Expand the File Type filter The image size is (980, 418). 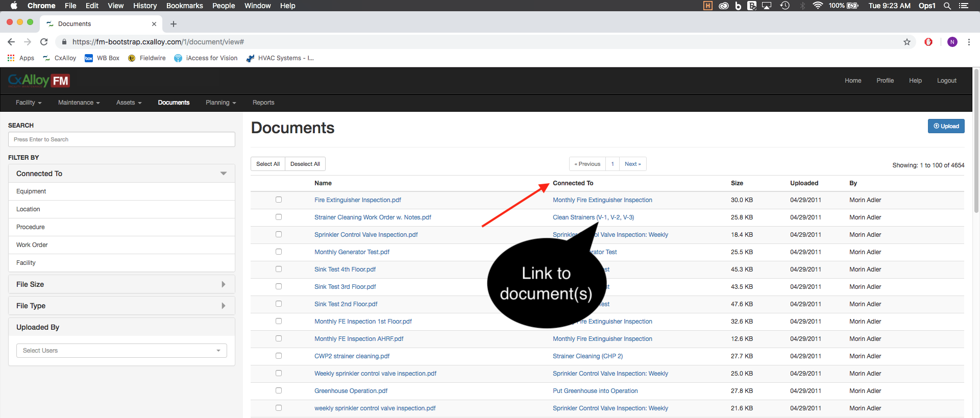tap(121, 306)
